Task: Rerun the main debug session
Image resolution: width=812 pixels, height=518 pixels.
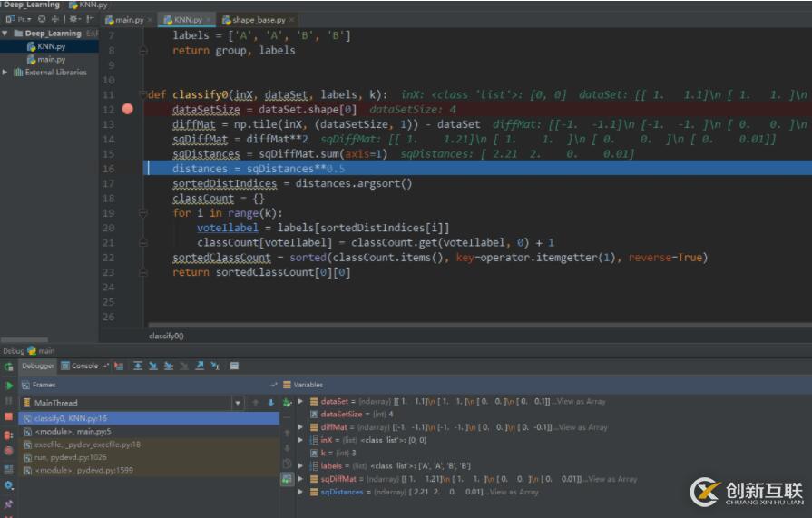Action: [x=8, y=367]
